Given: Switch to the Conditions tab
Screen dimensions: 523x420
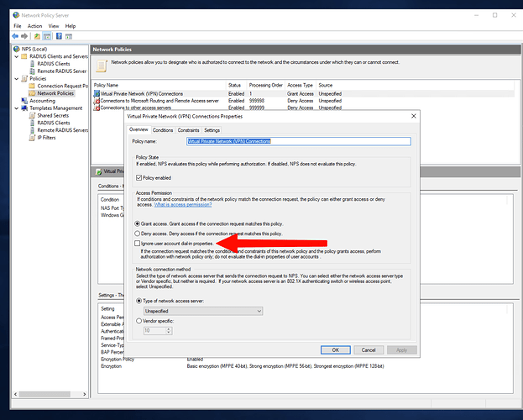Looking at the screenshot, I should pyautogui.click(x=163, y=130).
